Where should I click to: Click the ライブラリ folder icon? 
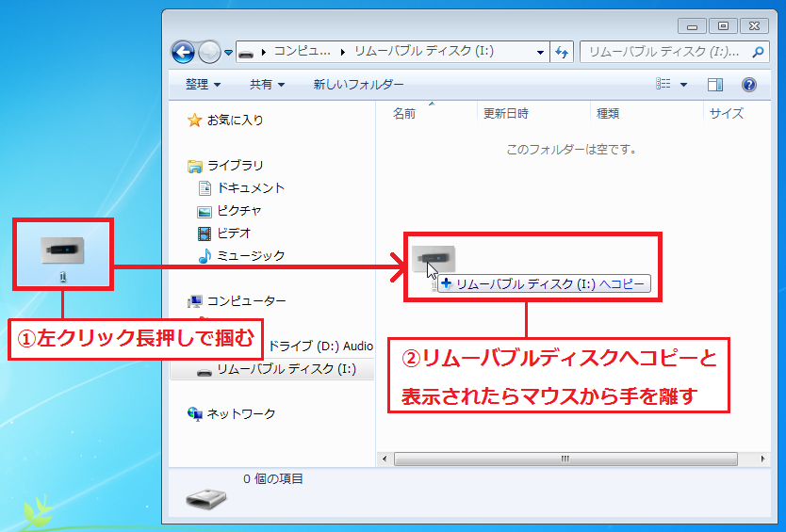pos(194,166)
